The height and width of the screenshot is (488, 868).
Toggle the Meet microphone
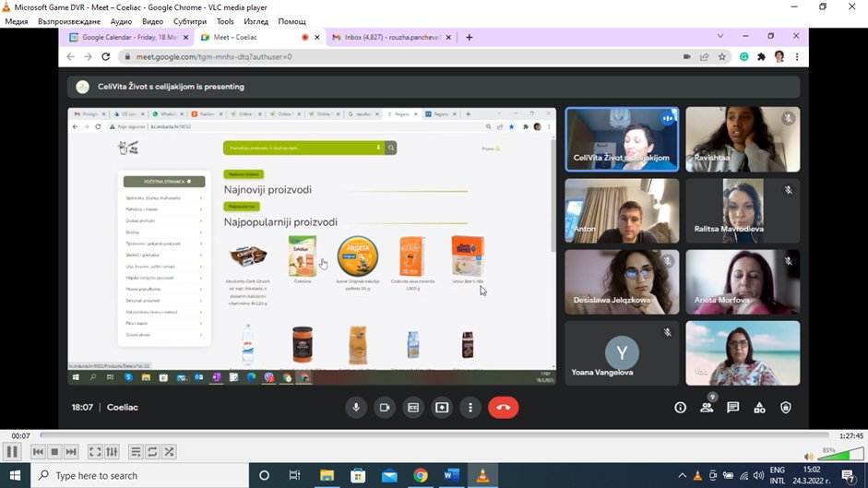click(x=356, y=407)
